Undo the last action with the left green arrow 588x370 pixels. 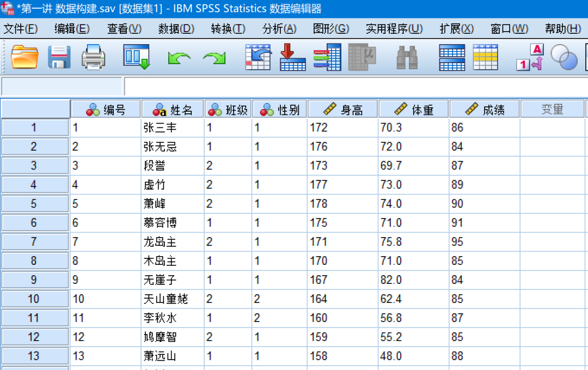point(179,58)
